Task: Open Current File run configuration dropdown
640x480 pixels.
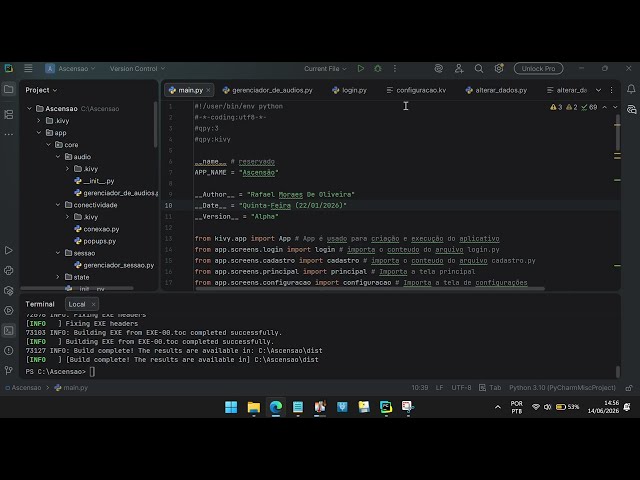Action: click(x=325, y=69)
